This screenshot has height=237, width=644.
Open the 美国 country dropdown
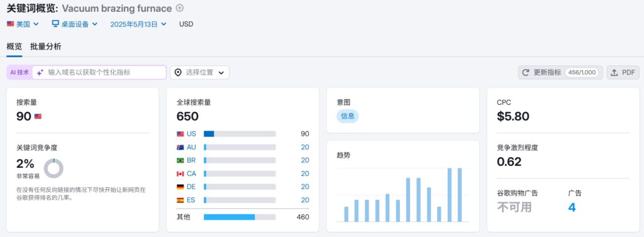pos(23,25)
